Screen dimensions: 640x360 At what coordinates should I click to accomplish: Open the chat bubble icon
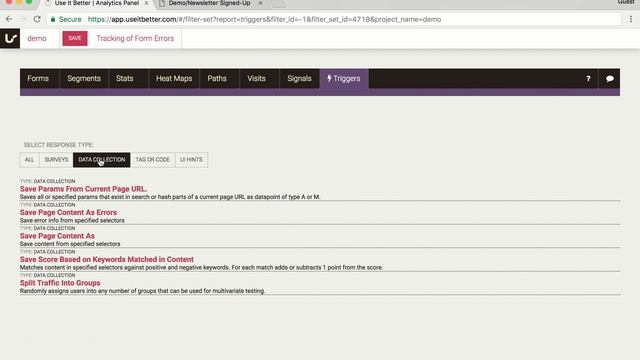coord(609,78)
